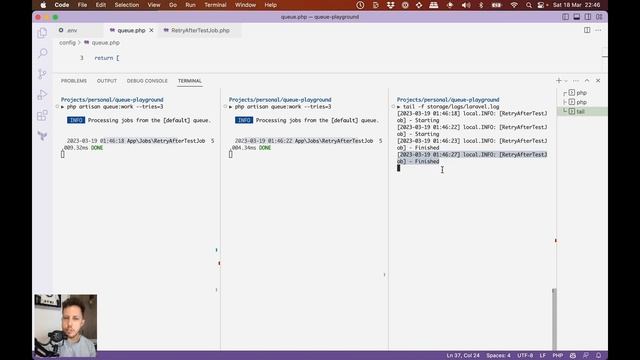The height and width of the screenshot is (360, 640).
Task: Open the Run menu
Action: [x=190, y=5]
